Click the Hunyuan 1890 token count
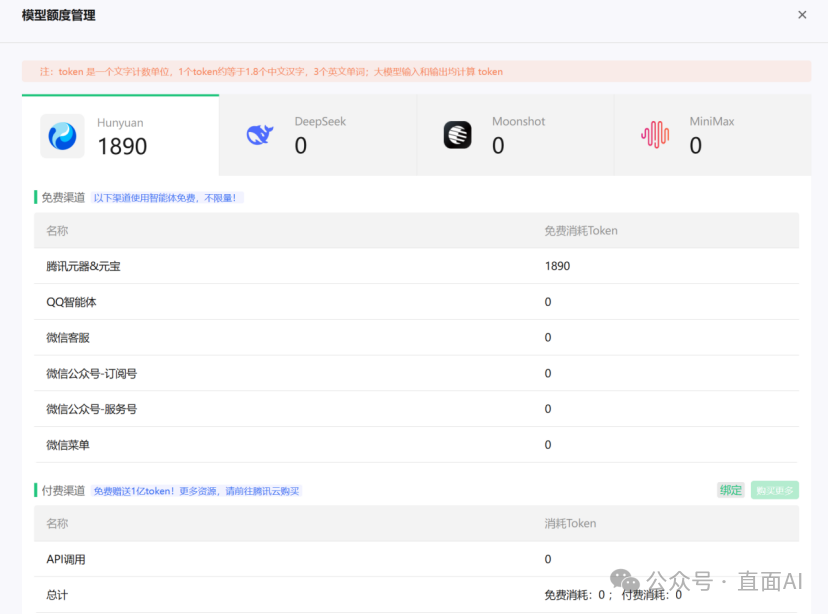Viewport: 828px width, 614px height. pos(122,146)
